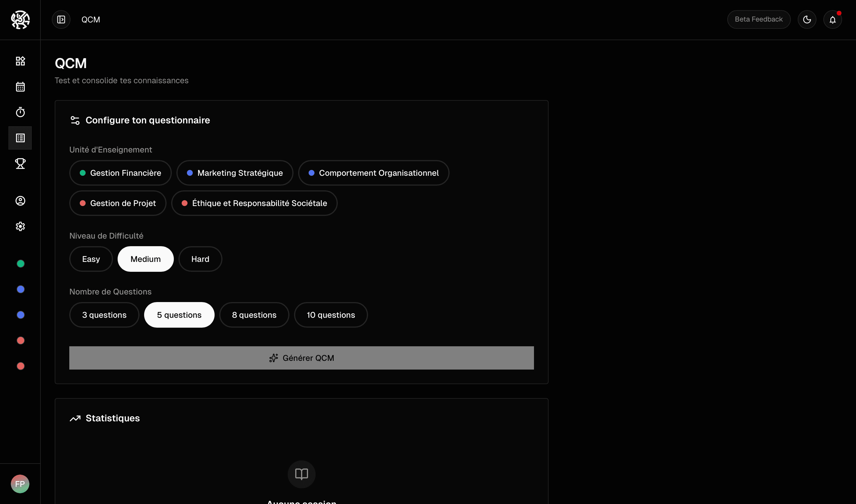Toggle the Marketing Stratégique unit chip
This screenshot has width=856, height=504.
coord(234,173)
